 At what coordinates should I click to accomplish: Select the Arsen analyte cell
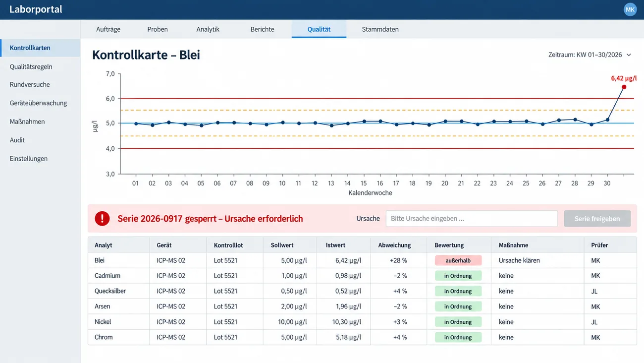(x=119, y=306)
